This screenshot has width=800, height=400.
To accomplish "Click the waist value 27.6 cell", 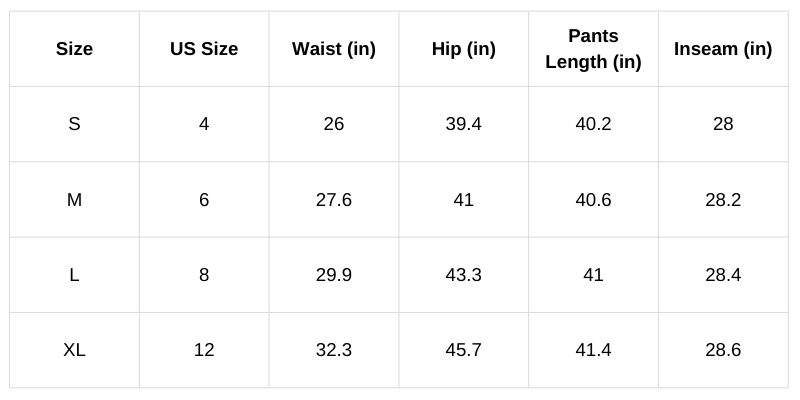I will (334, 200).
